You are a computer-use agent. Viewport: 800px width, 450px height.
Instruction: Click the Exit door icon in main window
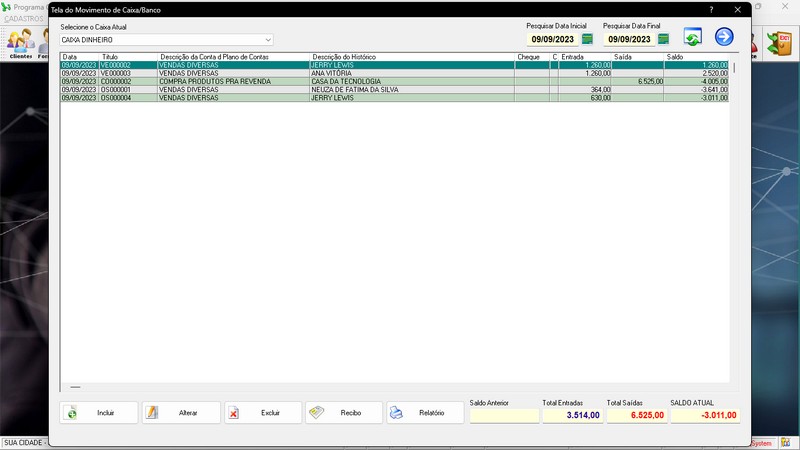point(780,43)
